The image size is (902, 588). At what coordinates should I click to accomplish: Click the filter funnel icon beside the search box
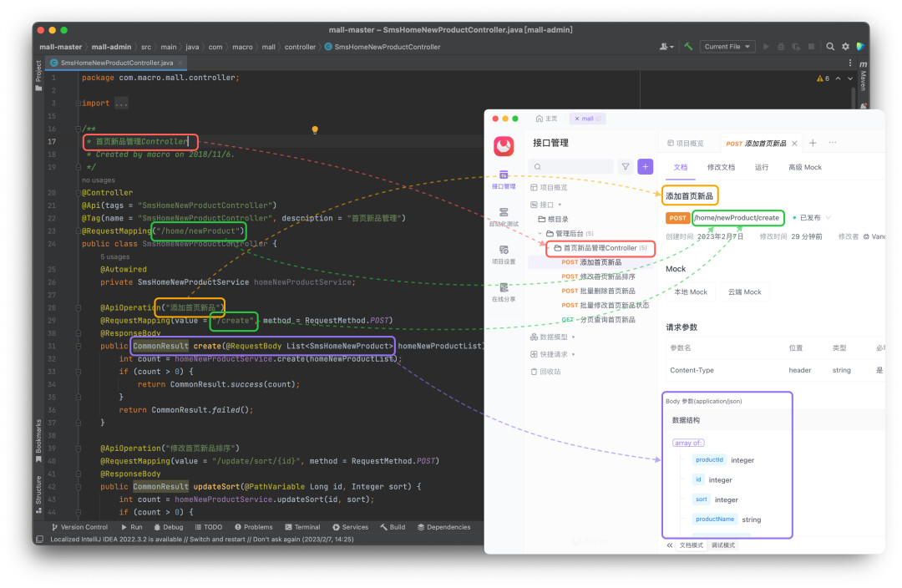tap(626, 167)
